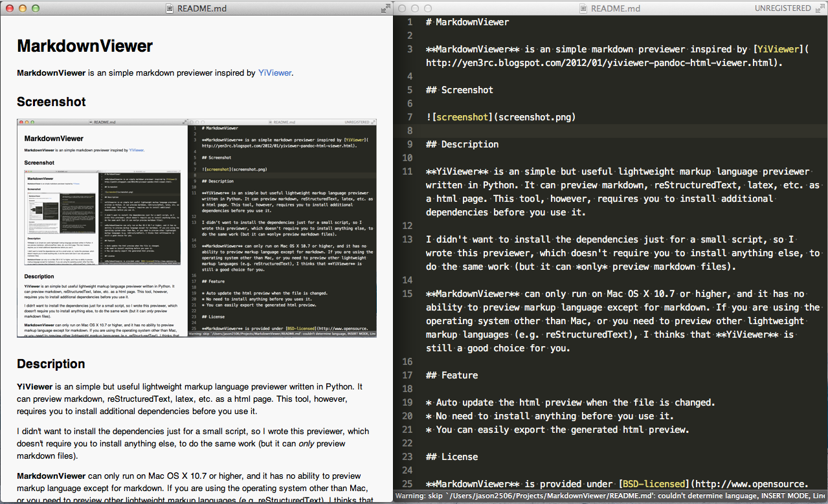Viewport: 828px width, 504px height.
Task: Click the 'You can easily export' bullet line
Action: pos(557,430)
